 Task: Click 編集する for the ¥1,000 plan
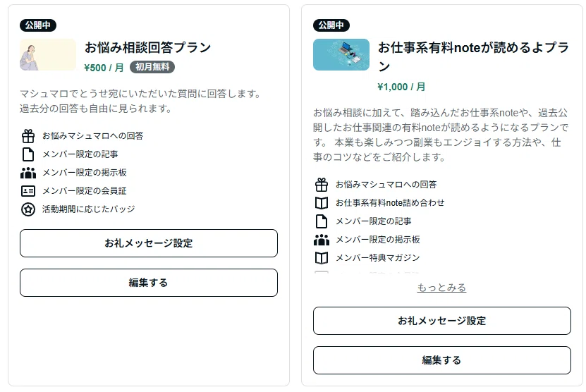[442, 360]
